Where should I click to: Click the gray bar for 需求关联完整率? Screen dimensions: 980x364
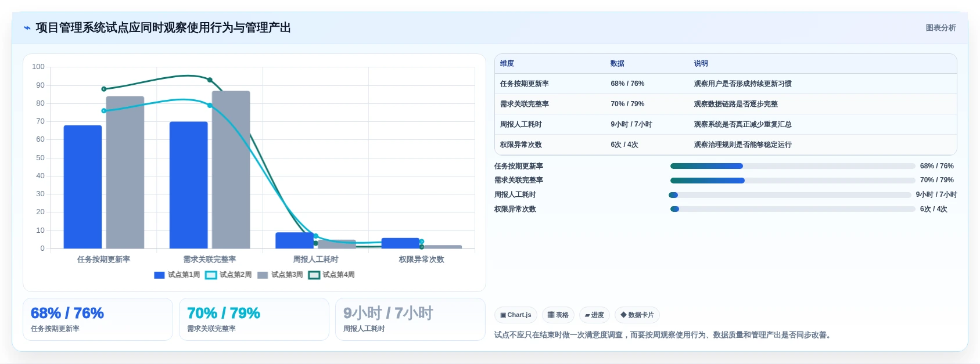pos(231,170)
